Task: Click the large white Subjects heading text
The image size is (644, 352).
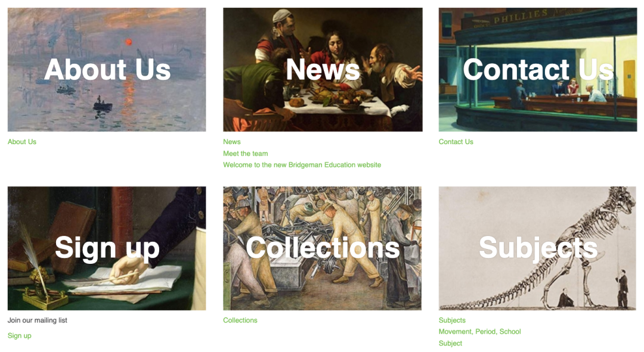Action: coord(538,249)
